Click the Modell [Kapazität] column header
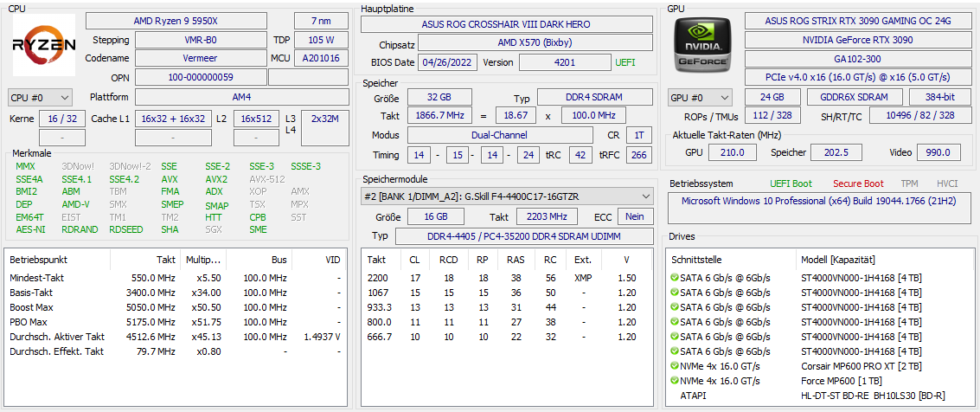980x412 pixels. tap(838, 260)
